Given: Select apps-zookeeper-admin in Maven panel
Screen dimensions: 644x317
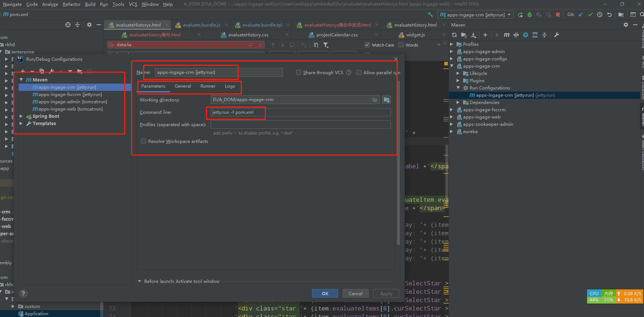Looking at the screenshot, I should click(x=488, y=124).
